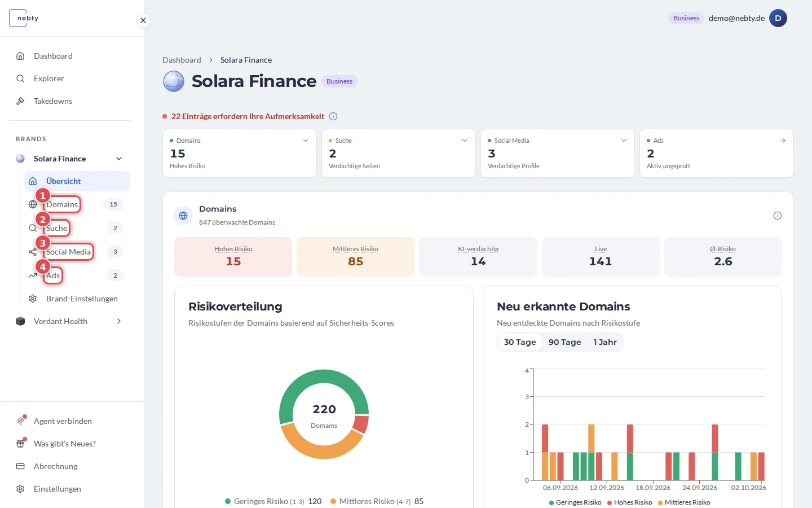Click the 3 badge next to Social Media
The width and height of the screenshot is (812, 508).
click(x=115, y=252)
